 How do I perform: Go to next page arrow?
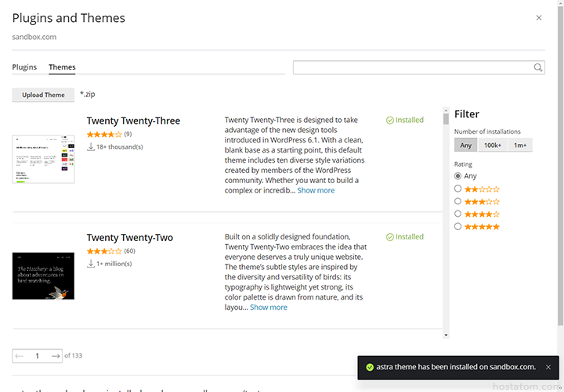tap(56, 356)
